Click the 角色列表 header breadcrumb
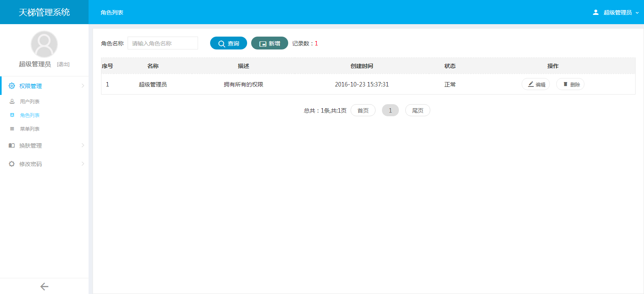 coord(112,12)
